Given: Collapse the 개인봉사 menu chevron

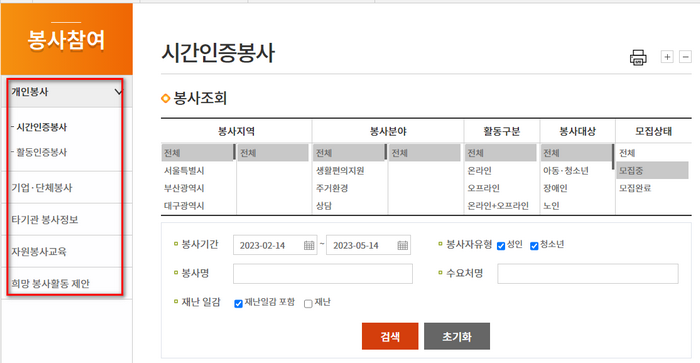Looking at the screenshot, I should [x=118, y=92].
